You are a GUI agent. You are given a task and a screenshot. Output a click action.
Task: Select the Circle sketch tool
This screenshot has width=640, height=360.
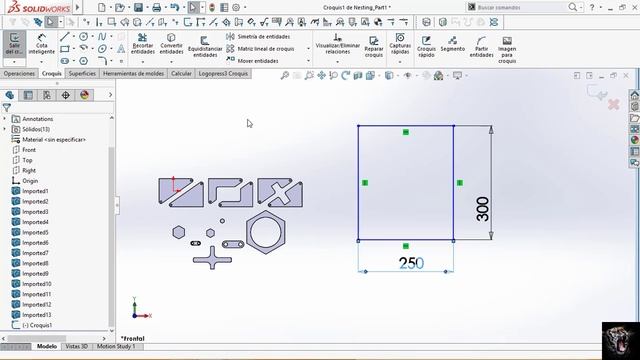tap(83, 37)
